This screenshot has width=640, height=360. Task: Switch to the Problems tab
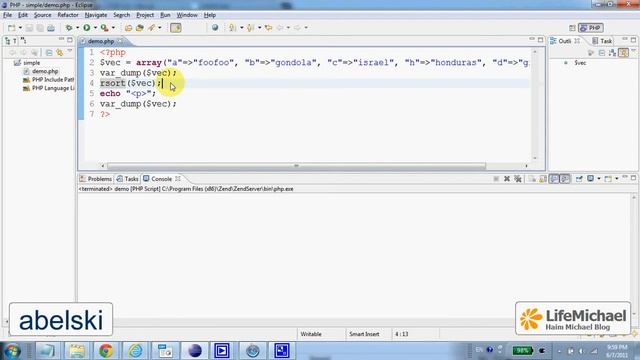click(x=96, y=179)
